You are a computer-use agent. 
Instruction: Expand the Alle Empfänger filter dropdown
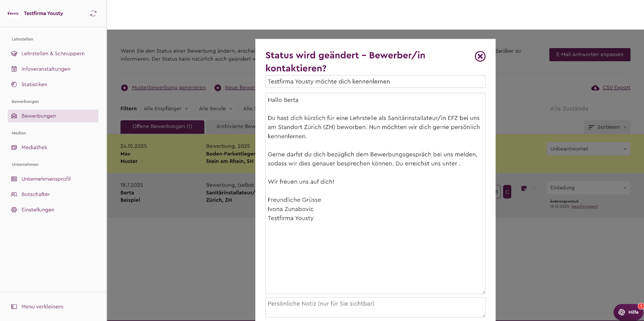click(x=166, y=109)
